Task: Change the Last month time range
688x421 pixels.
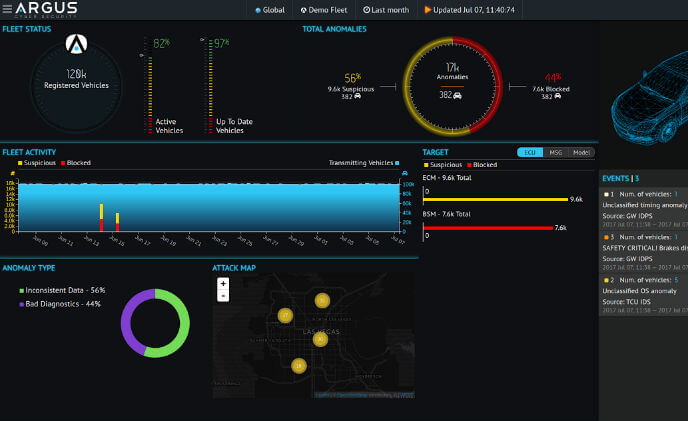Action: coord(386,10)
